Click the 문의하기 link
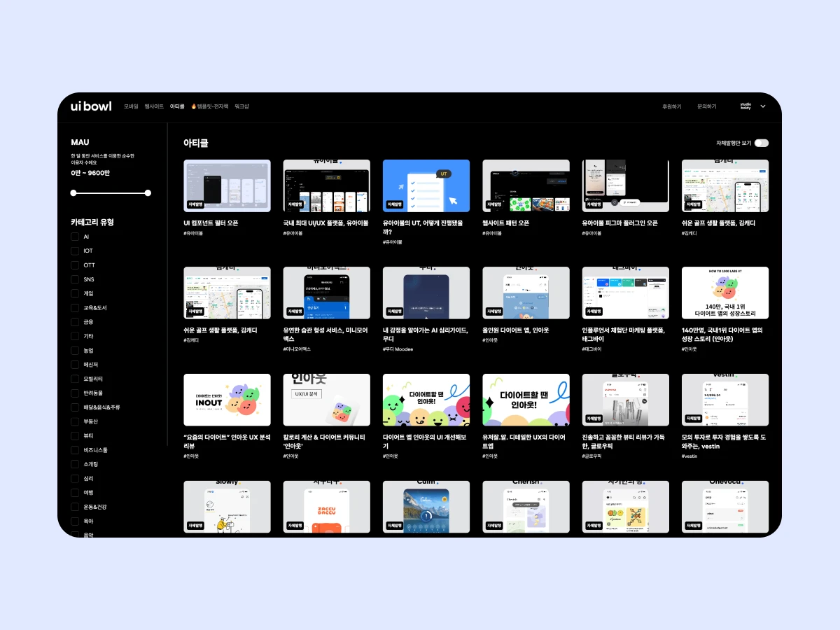840x630 pixels. click(707, 106)
